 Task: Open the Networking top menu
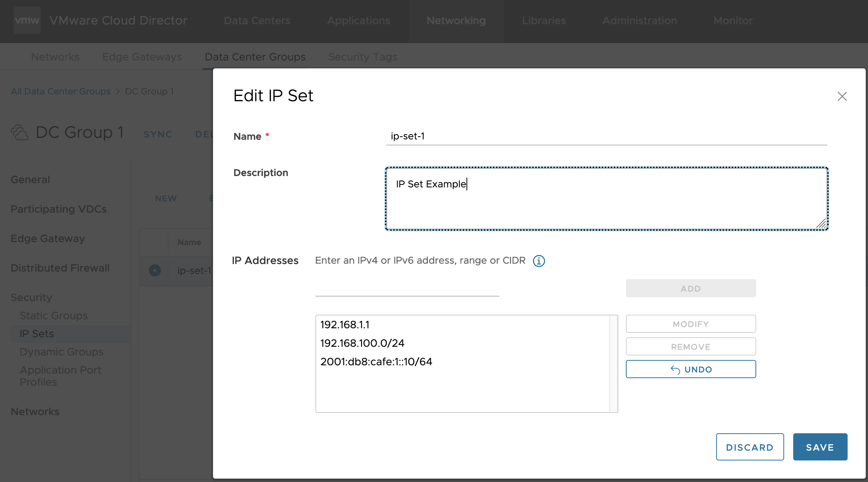tap(456, 21)
